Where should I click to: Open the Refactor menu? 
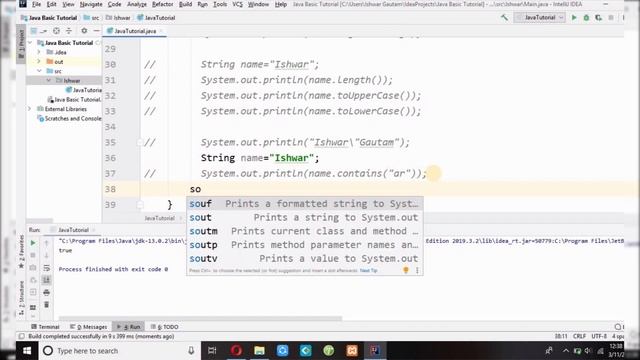click(x=162, y=4)
